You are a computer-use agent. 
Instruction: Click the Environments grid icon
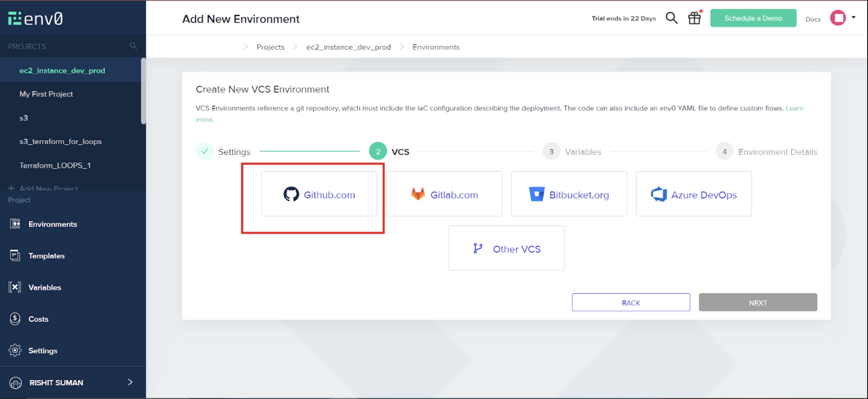15,224
